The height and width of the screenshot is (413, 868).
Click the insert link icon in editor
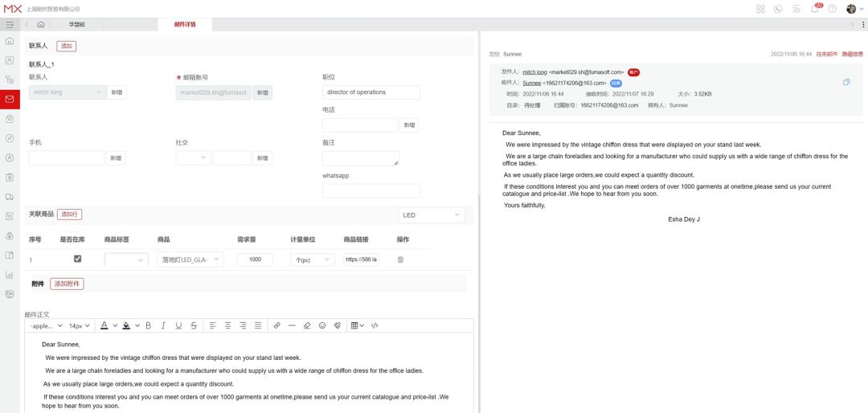[277, 325]
